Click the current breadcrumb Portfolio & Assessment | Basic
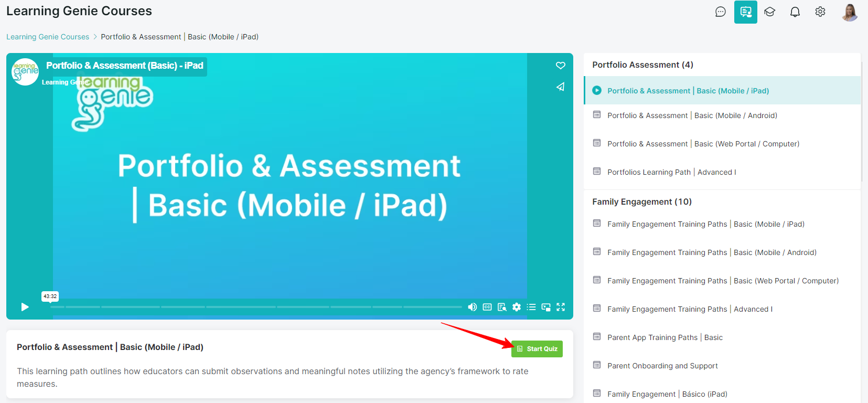Viewport: 868px width, 403px height. click(x=180, y=37)
